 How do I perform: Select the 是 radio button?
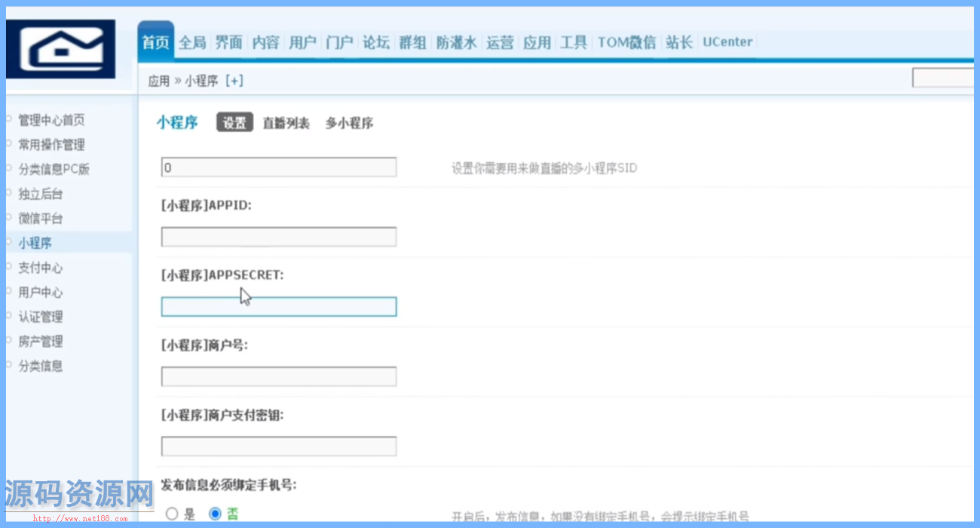[x=171, y=513]
